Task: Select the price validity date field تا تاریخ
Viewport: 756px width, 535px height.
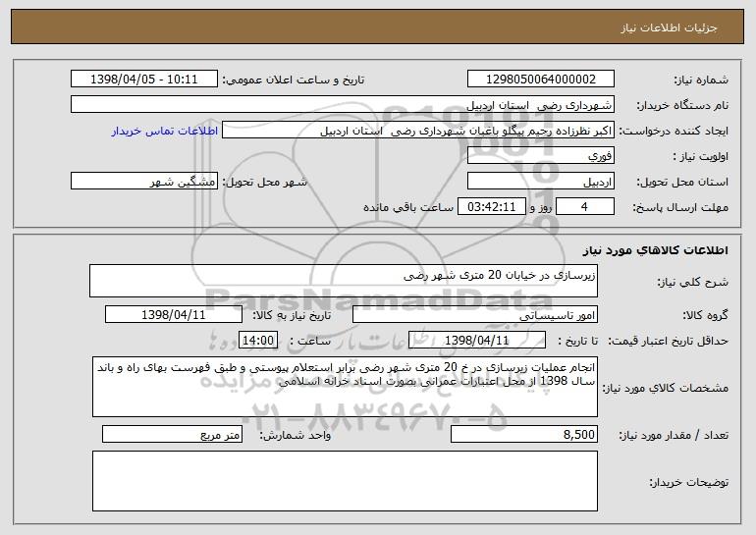Action: [x=477, y=341]
